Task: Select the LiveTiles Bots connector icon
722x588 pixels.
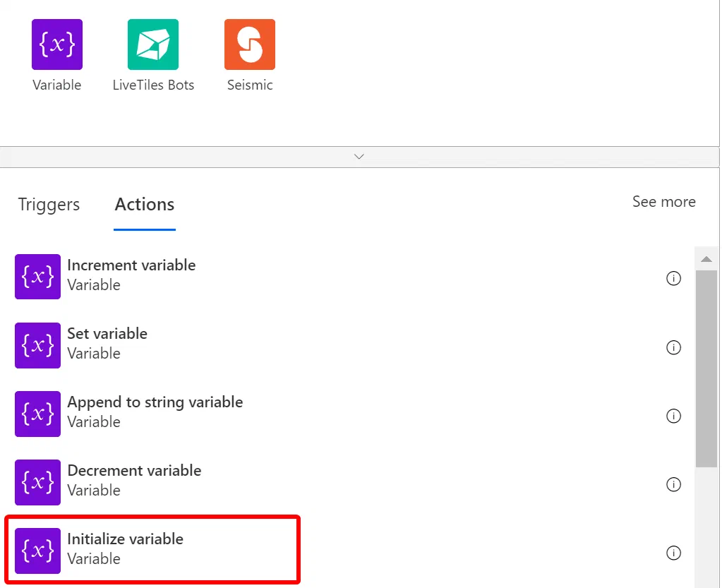Action: click(153, 44)
